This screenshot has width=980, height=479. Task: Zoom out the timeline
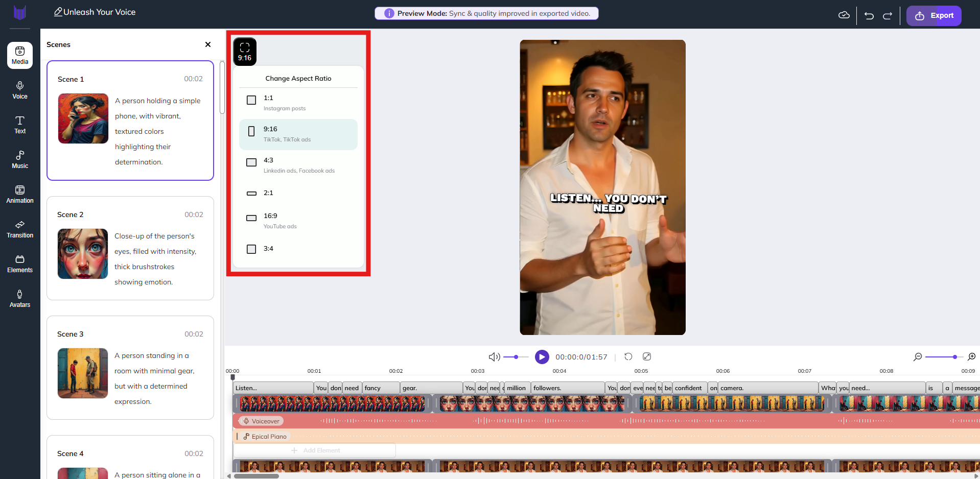(918, 357)
